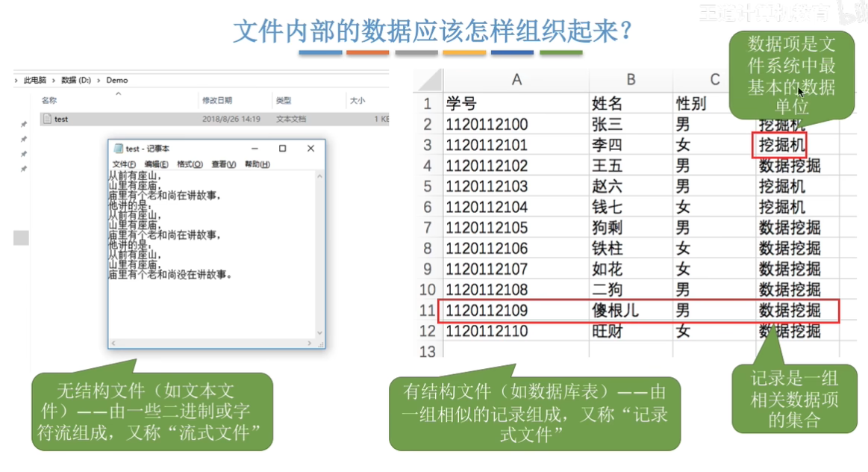Select spreadsheet row 13 header
This screenshot has height=472, width=868.
428,351
